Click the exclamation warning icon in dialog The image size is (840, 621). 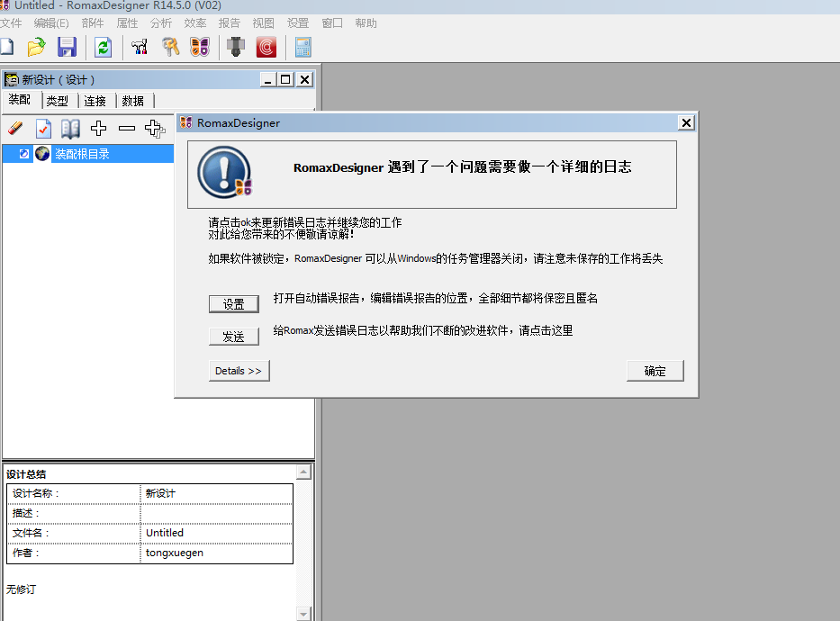pos(224,173)
